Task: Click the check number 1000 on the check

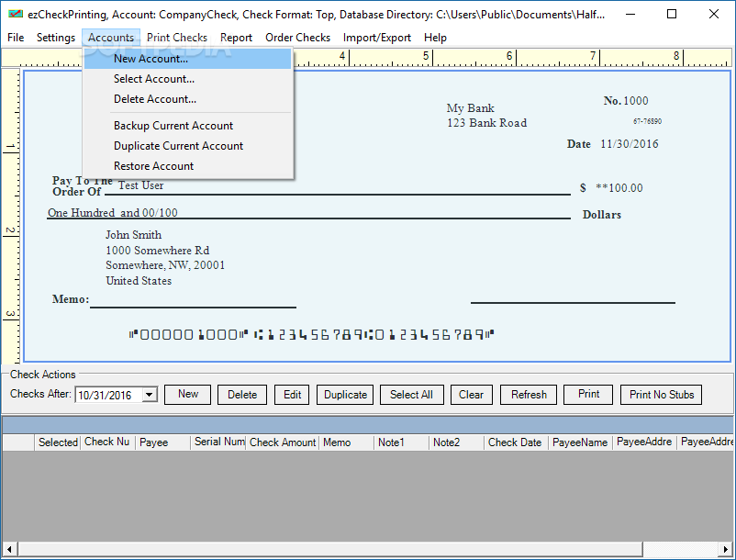Action: [x=636, y=100]
